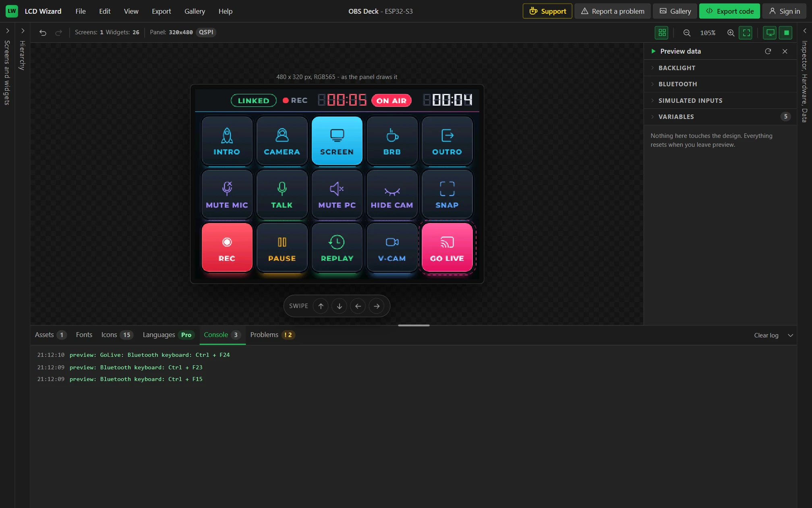Image resolution: width=812 pixels, height=508 pixels.
Task: Click the zoom in magnifier icon
Action: click(x=731, y=33)
